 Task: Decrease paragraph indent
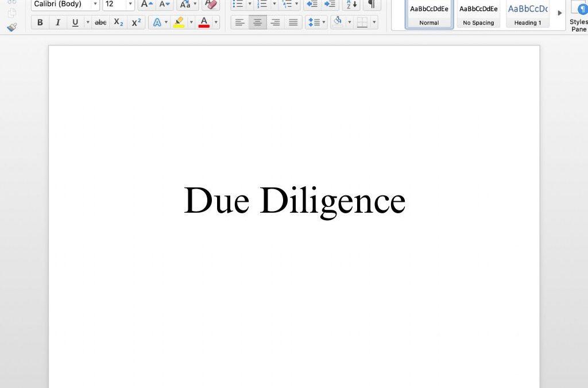pyautogui.click(x=312, y=4)
